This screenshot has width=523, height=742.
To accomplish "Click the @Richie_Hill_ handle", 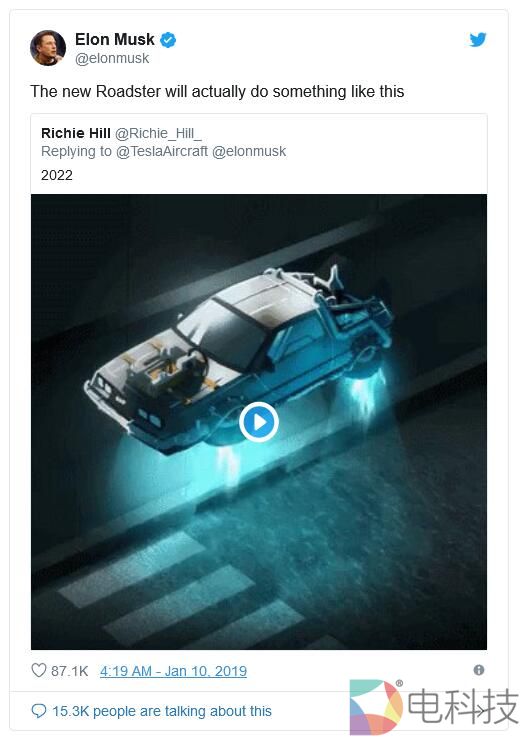I will coord(159,133).
